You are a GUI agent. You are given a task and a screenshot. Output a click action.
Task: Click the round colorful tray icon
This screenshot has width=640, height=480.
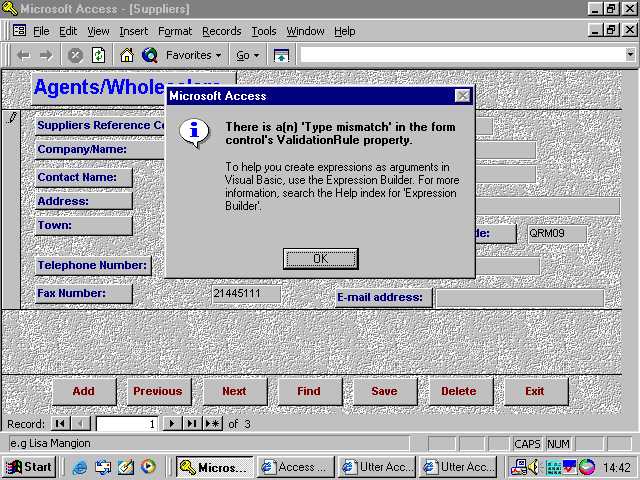587,467
